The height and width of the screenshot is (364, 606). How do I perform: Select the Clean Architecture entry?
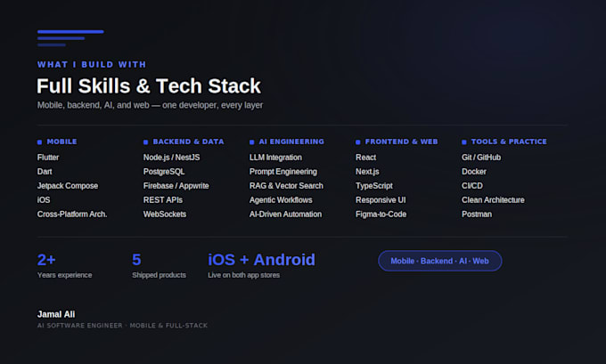(493, 200)
